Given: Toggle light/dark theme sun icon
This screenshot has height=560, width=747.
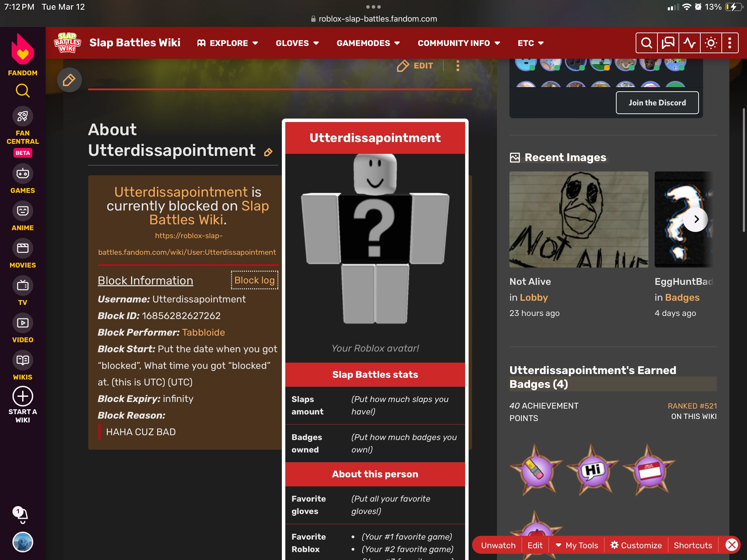Looking at the screenshot, I should tap(711, 43).
